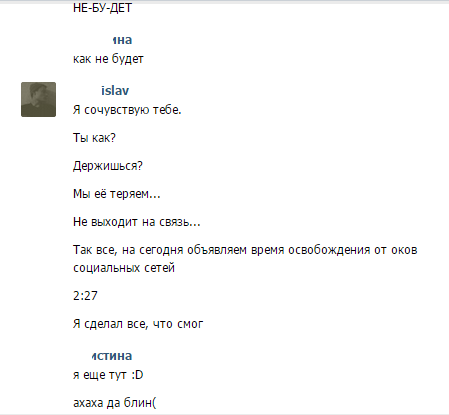Select the 'я еще тут :D' message
The image size is (449, 415).
[x=108, y=375]
